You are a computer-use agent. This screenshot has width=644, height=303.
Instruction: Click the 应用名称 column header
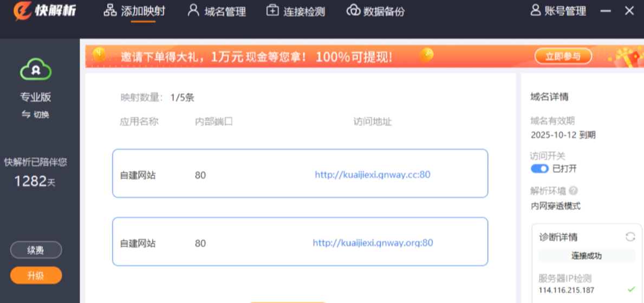click(139, 122)
